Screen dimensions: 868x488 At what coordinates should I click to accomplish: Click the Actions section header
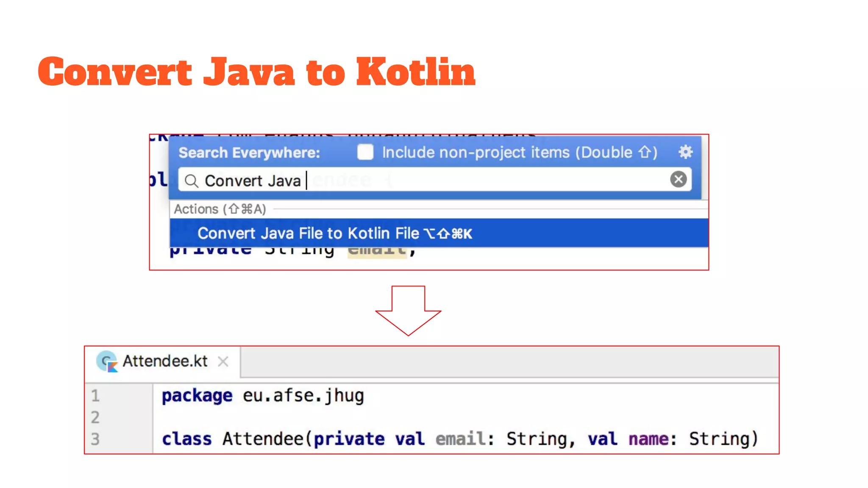(x=220, y=209)
